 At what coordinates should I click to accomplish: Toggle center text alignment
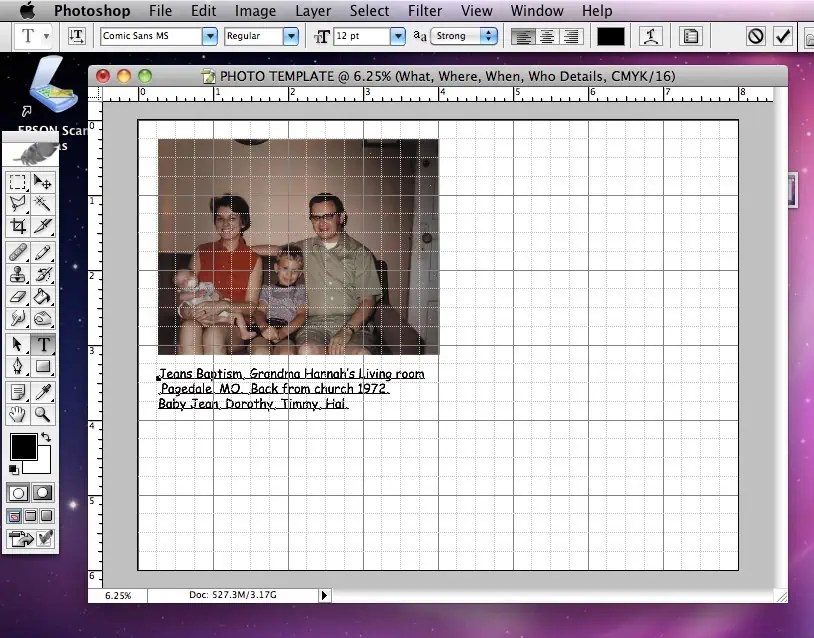coord(546,35)
